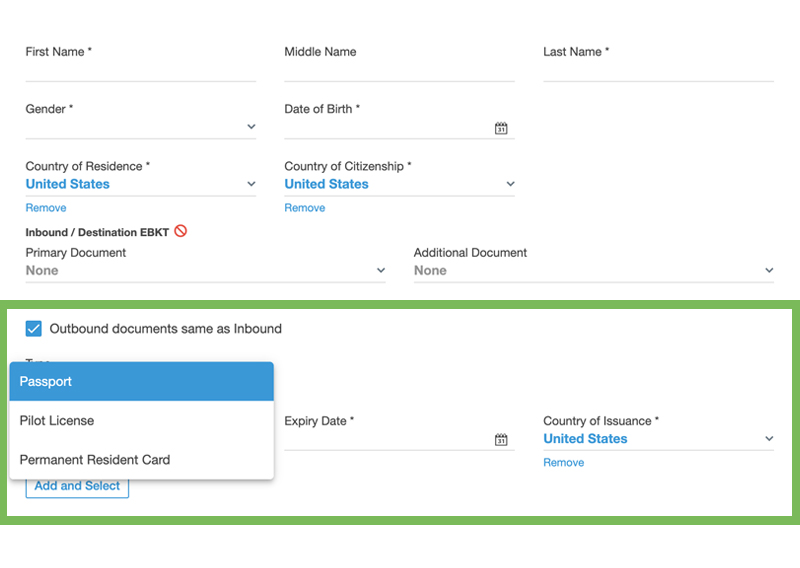Screen dimensions: 800x568
Task: Choose Pilot License option
Action: coord(141,421)
